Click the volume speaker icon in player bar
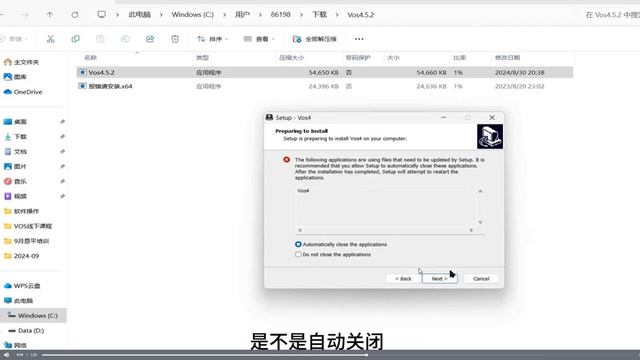Screen dimensions: 640x360 pos(7,355)
